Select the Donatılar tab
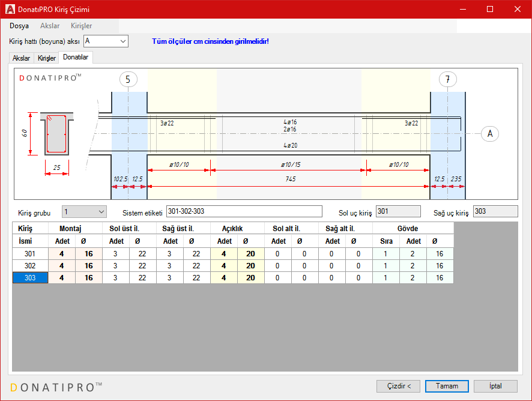Screen dimensions: 532x401 pos(76,58)
